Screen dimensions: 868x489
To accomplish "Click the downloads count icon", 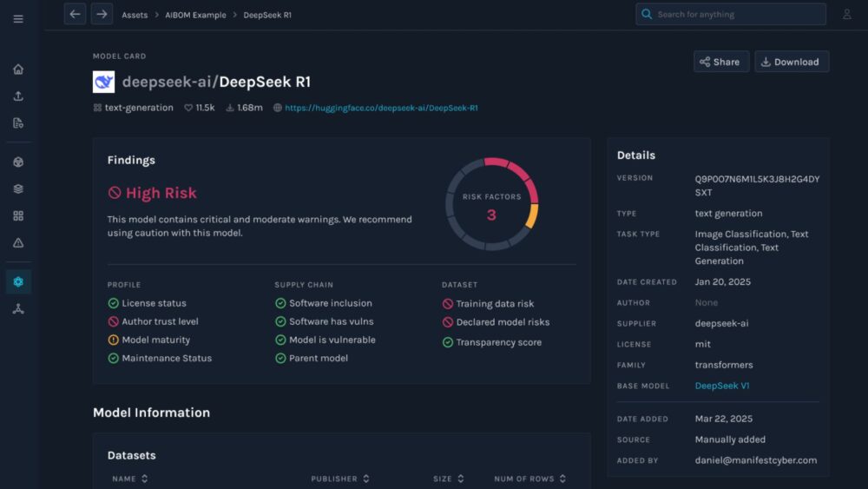I will coord(230,108).
